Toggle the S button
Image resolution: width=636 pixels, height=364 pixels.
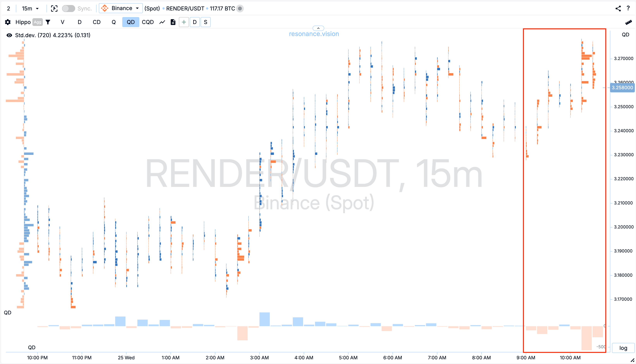click(x=205, y=22)
